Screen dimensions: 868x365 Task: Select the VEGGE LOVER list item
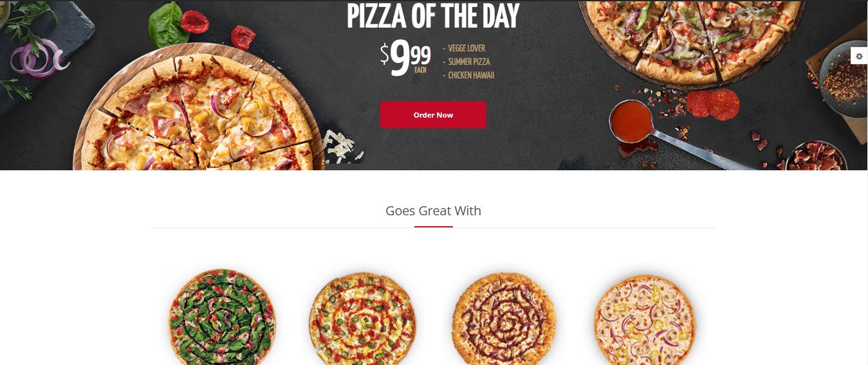[464, 48]
